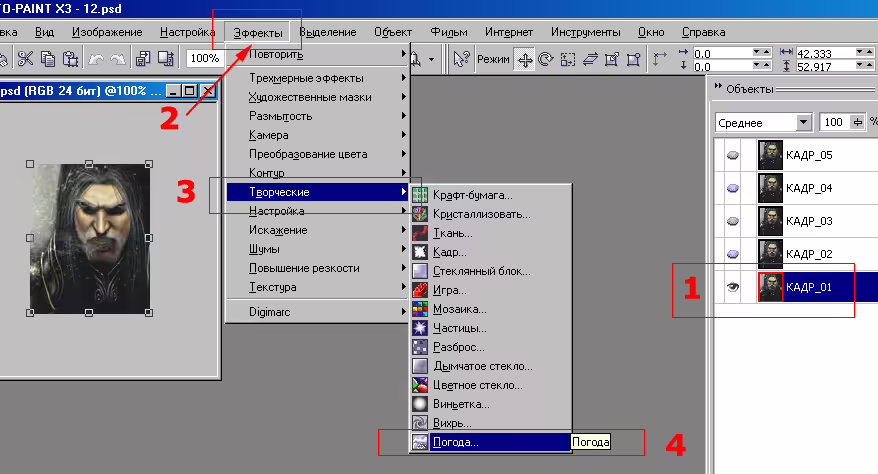Viewport: 878px width, 474px height.
Task: Expand the Преобразование цвета submenu
Action: 317,154
